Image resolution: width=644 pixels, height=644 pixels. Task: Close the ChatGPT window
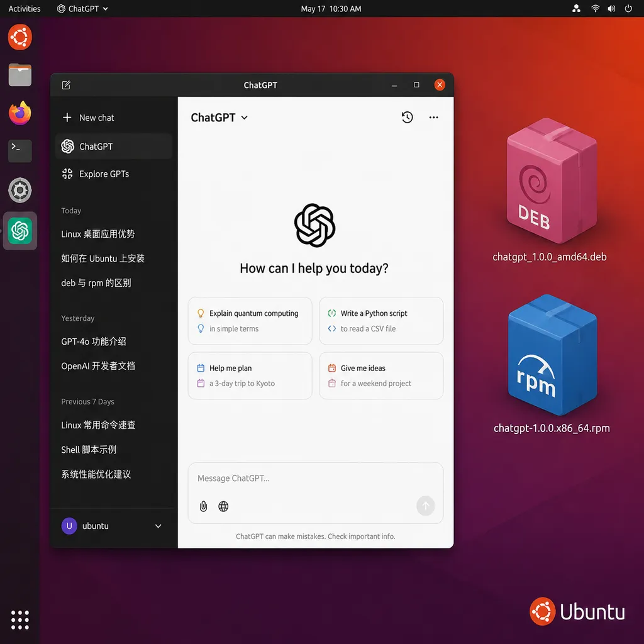tap(440, 85)
